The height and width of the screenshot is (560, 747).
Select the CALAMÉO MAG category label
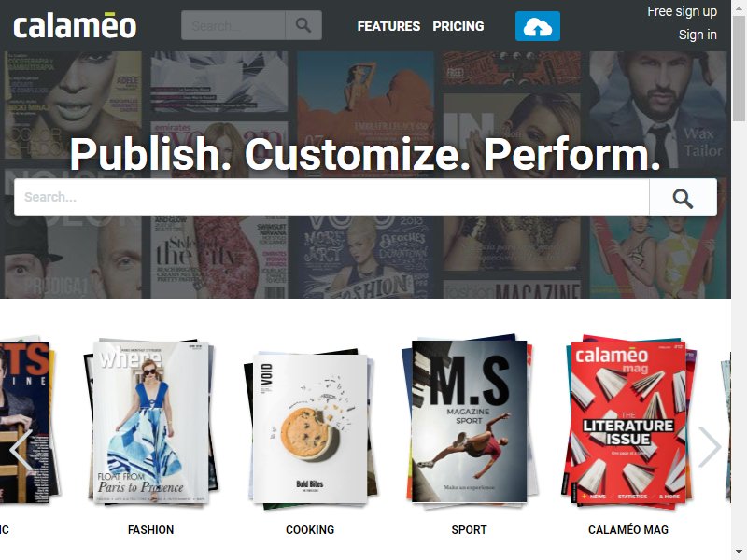click(x=628, y=529)
